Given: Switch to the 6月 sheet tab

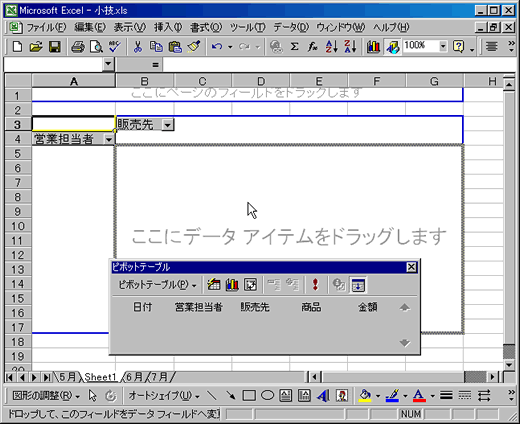Looking at the screenshot, I should 134,377.
